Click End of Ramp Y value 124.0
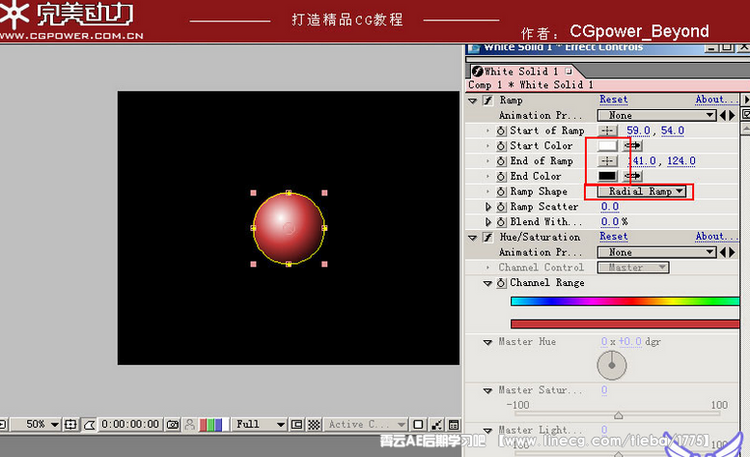The image size is (750, 457). click(681, 161)
